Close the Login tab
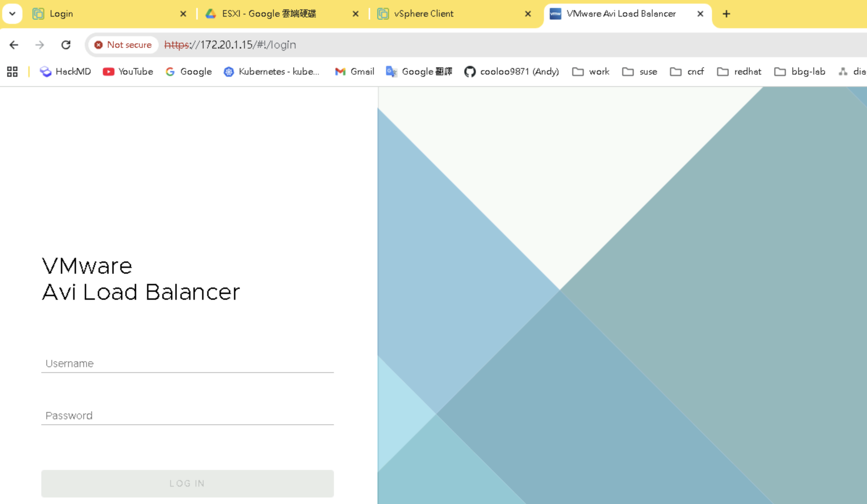The height and width of the screenshot is (504, 867). [x=183, y=14]
